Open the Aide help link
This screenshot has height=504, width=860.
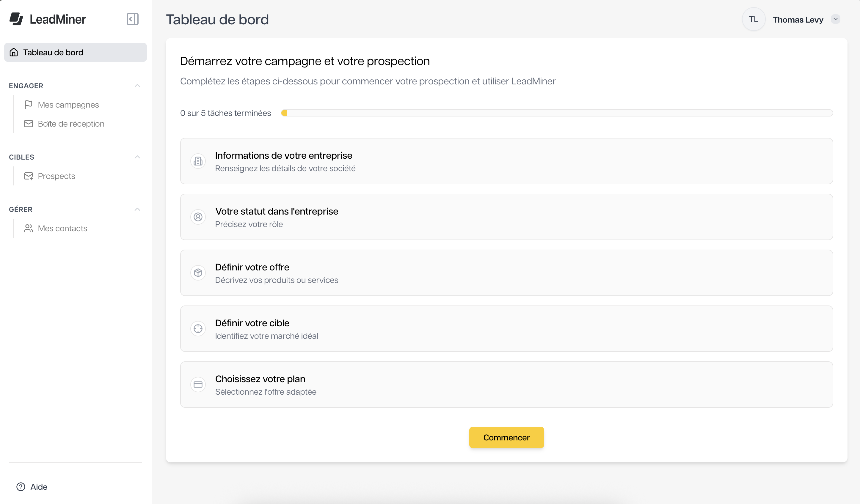click(x=32, y=487)
